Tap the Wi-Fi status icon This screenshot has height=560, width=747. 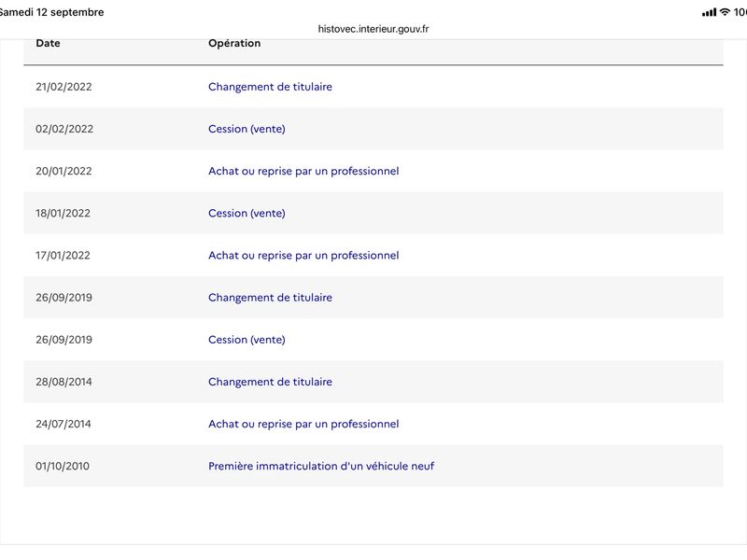tap(725, 12)
